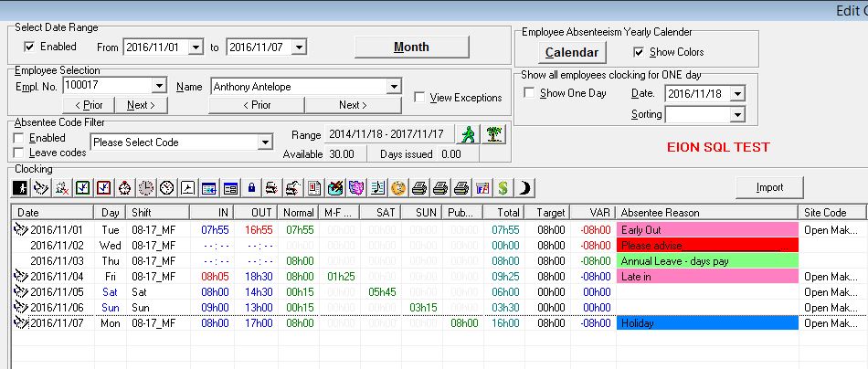Viewport: 868px width, 369px height.
Task: Click the padlock icon in Clocking toolbar
Action: [x=251, y=187]
